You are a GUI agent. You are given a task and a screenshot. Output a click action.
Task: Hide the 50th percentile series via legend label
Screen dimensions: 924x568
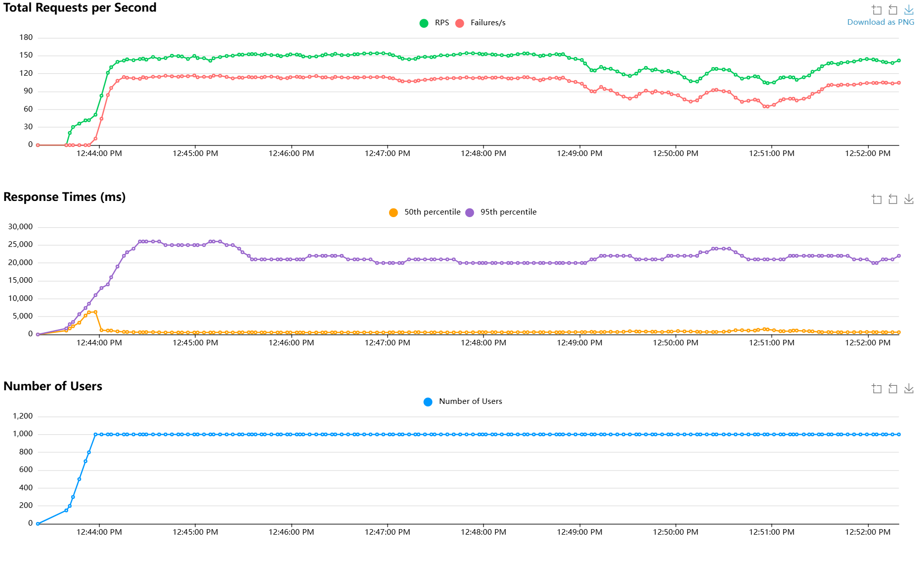432,212
